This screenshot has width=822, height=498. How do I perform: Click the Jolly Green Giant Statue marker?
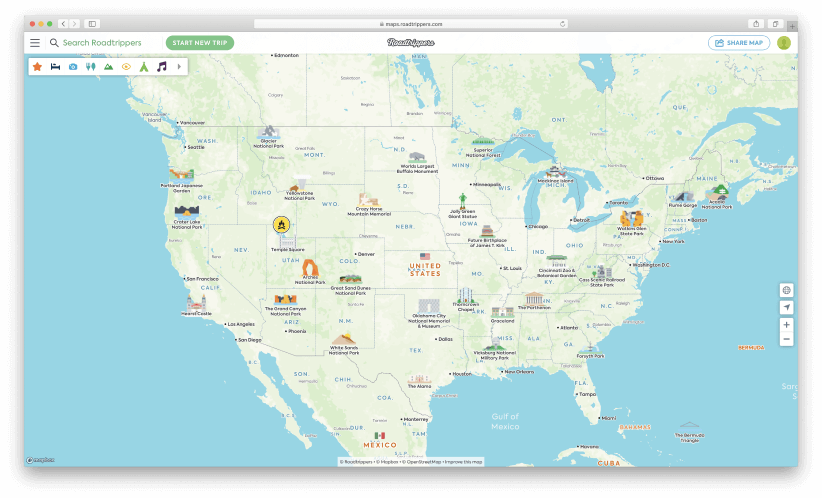(x=462, y=201)
